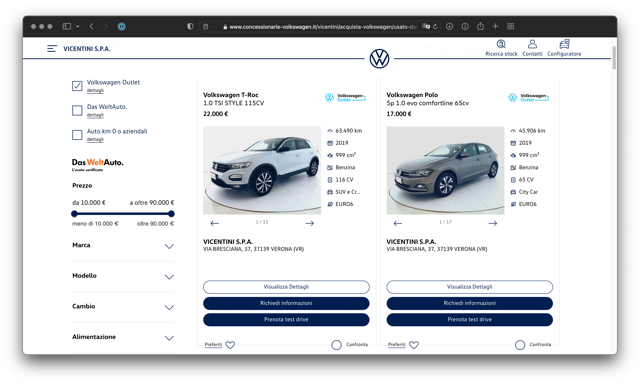
Task: Click Visualizza Dettagli for Polo
Action: click(469, 287)
